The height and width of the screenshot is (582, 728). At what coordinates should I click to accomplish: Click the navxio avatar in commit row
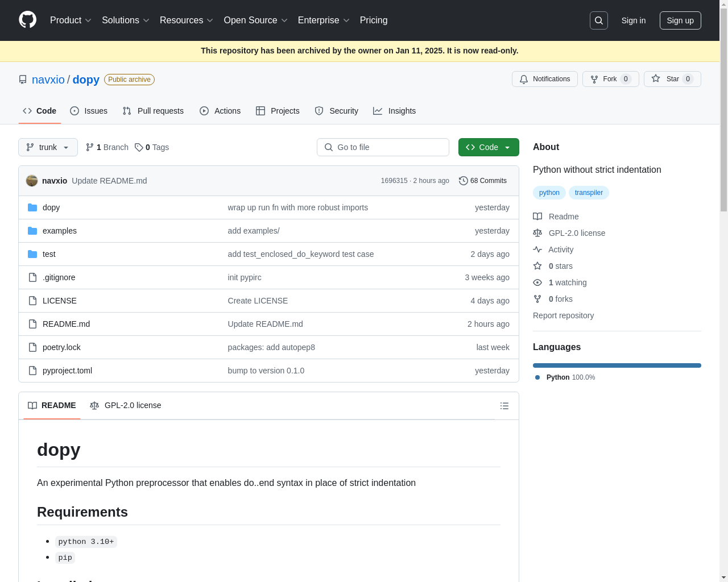click(x=32, y=181)
